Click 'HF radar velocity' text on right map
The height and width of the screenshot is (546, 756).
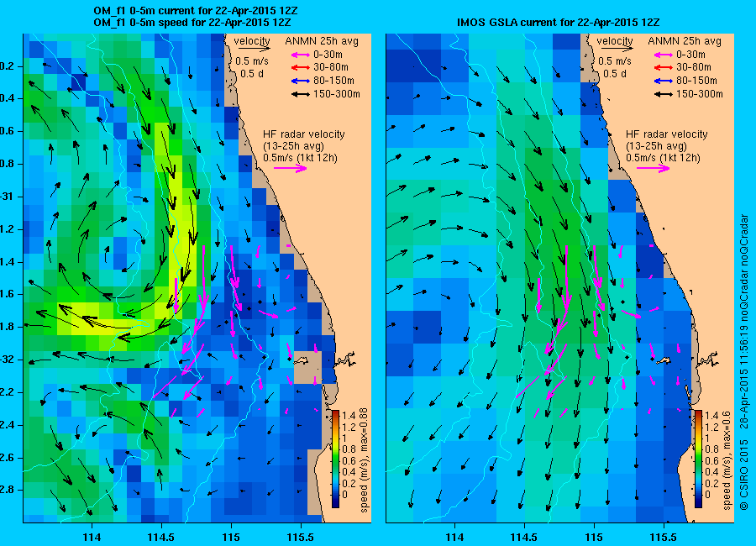pos(666,134)
